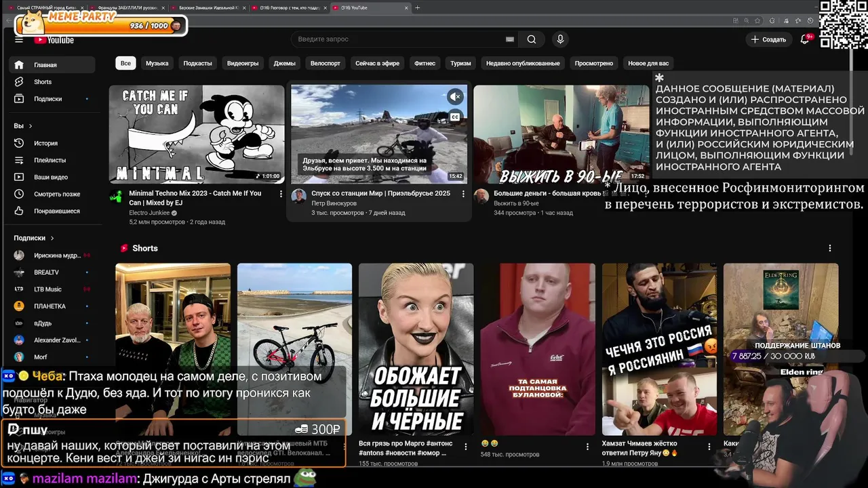Open Смотреть позже in the sidebar

click(x=52, y=195)
